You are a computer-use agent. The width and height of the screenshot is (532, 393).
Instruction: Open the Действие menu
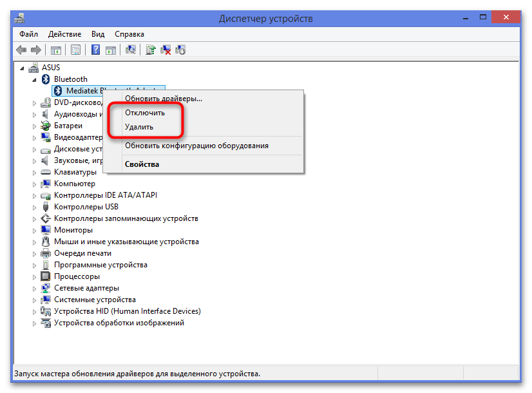[64, 34]
